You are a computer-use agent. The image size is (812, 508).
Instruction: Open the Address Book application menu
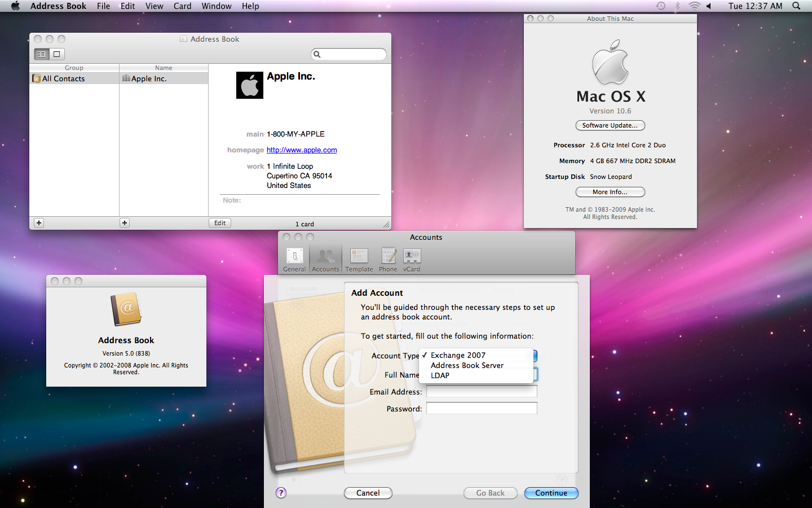click(58, 6)
